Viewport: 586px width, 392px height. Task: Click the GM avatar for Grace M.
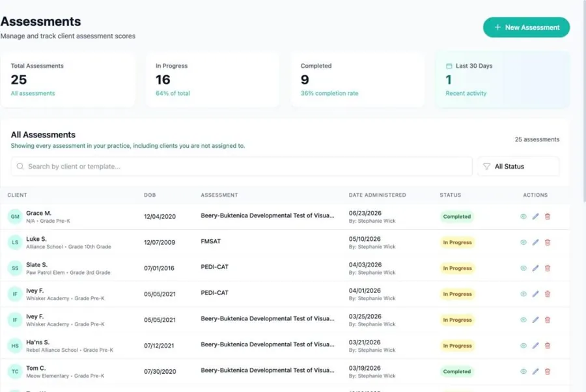[x=15, y=216]
